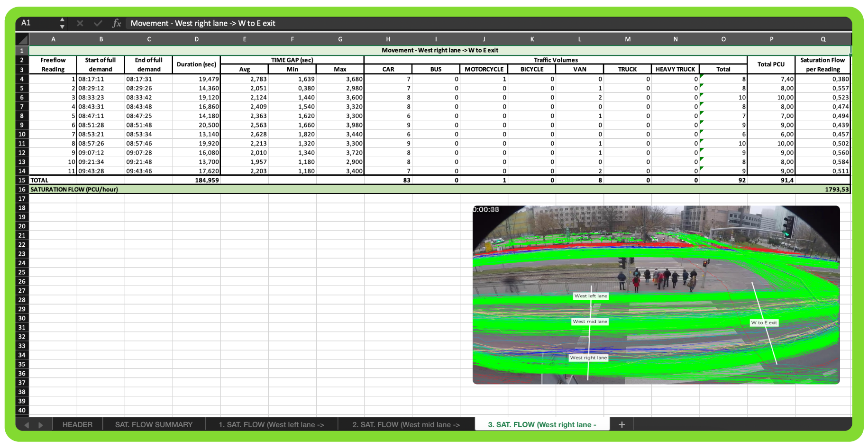Click the cancel entry X icon
Screen dimensions: 868x448
pyautogui.click(x=80, y=23)
